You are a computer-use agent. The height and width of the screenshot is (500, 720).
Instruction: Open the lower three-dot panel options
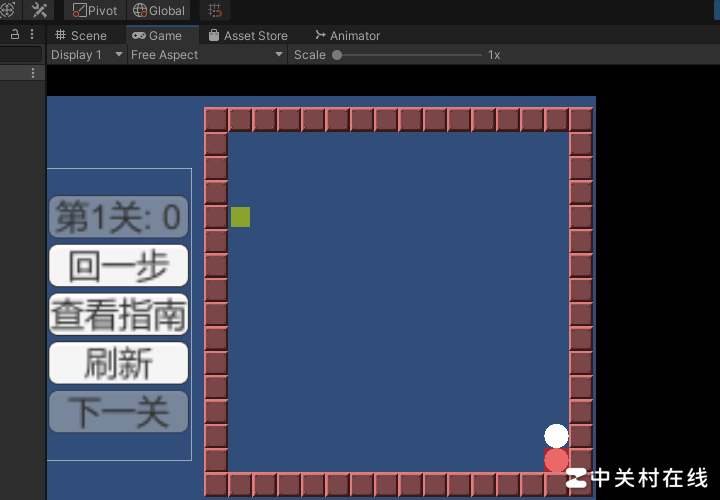33,73
